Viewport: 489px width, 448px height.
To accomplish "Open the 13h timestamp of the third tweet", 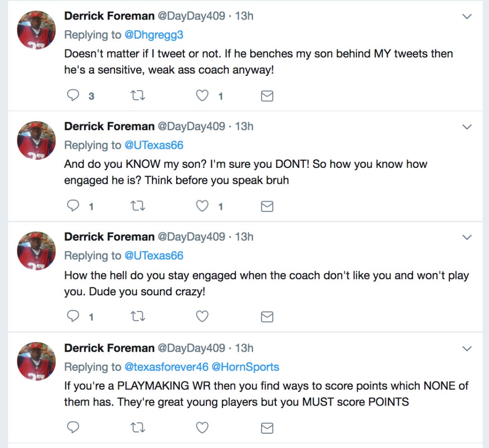I will click(244, 237).
